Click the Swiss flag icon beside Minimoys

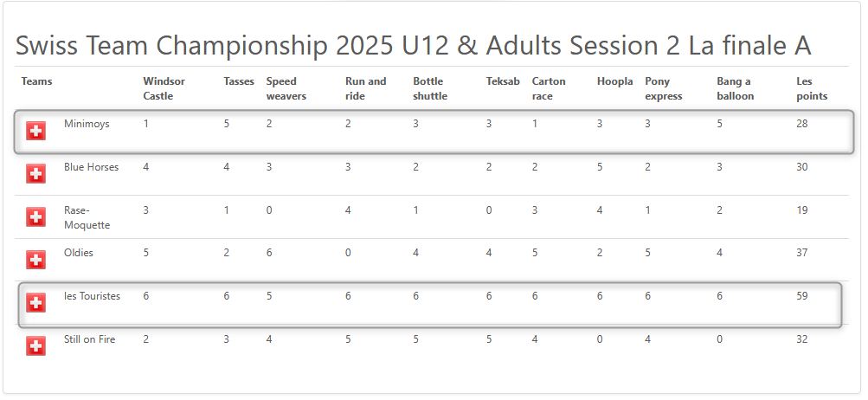click(x=36, y=131)
